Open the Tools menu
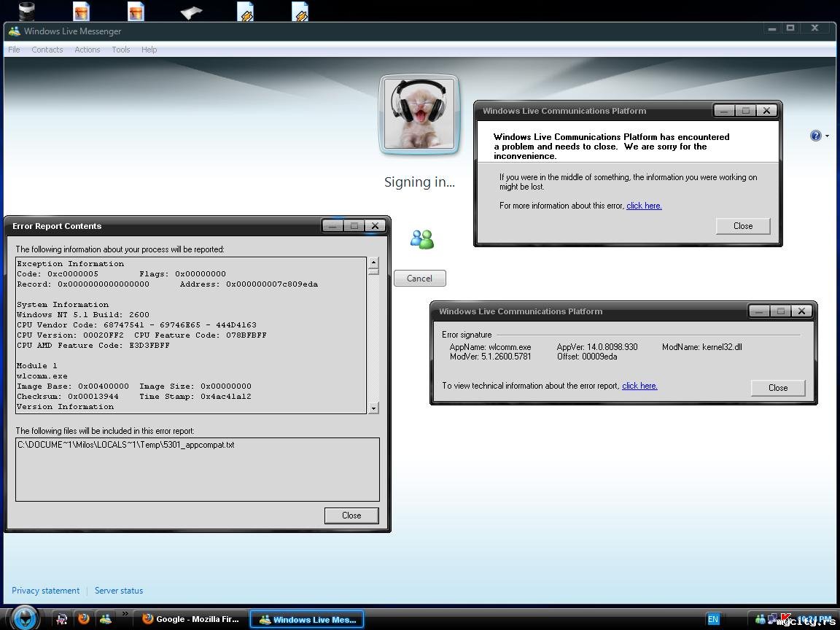Screen dimensions: 840x630 point(121,50)
